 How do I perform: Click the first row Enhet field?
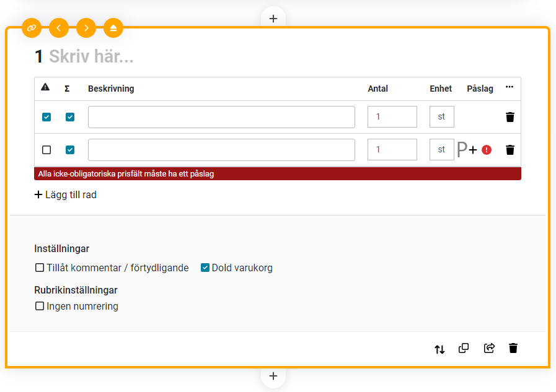[x=442, y=116]
